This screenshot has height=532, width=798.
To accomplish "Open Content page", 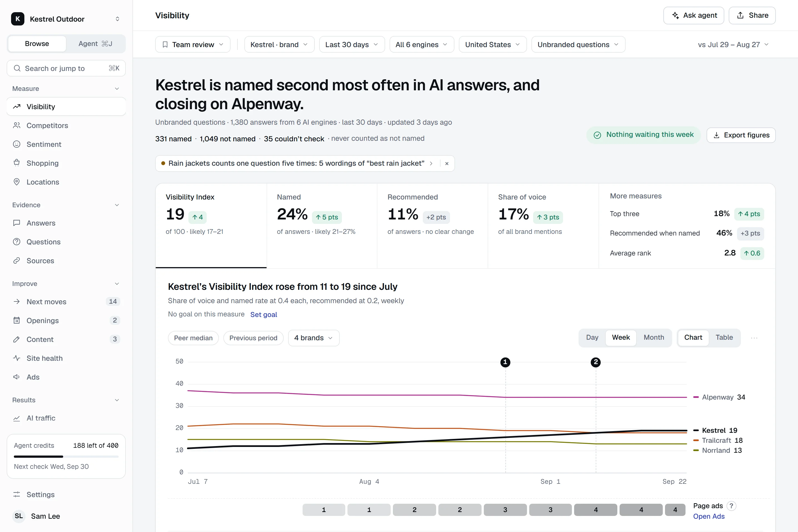I will tap(66, 339).
